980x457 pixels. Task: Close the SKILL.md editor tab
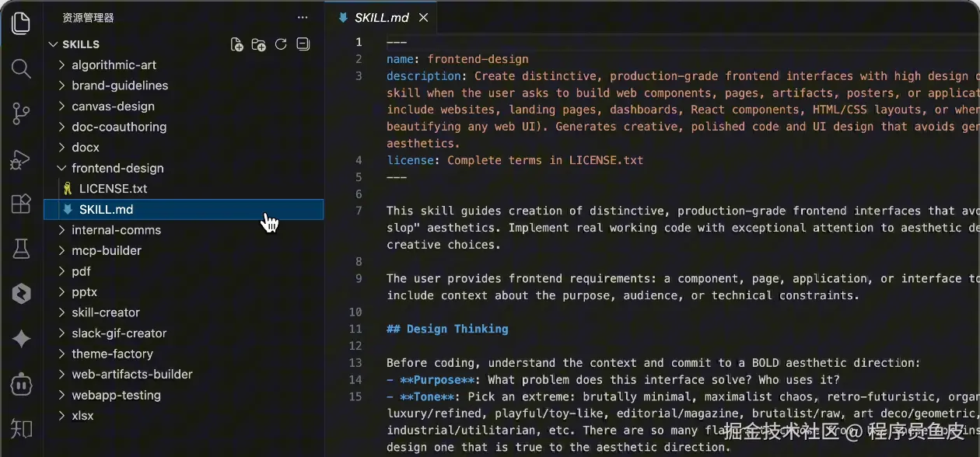click(x=424, y=18)
